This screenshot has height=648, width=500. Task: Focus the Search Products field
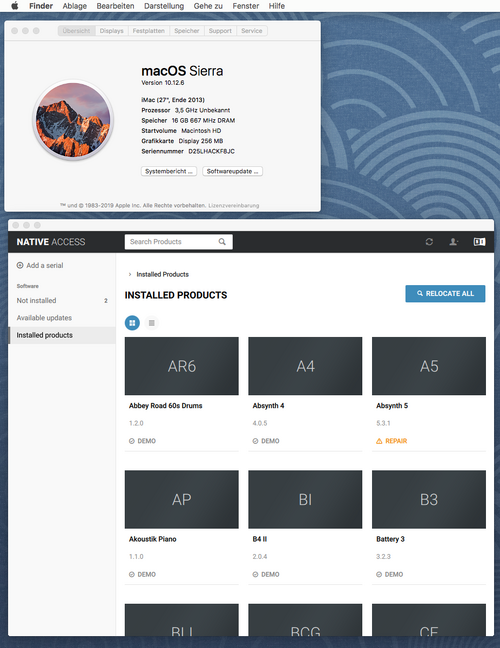click(x=179, y=242)
